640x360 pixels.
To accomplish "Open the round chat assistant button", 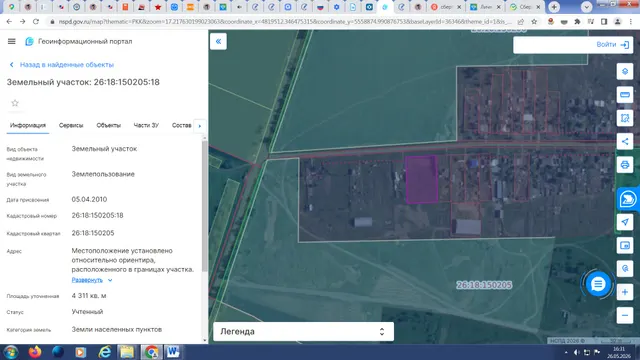I will coord(598,284).
